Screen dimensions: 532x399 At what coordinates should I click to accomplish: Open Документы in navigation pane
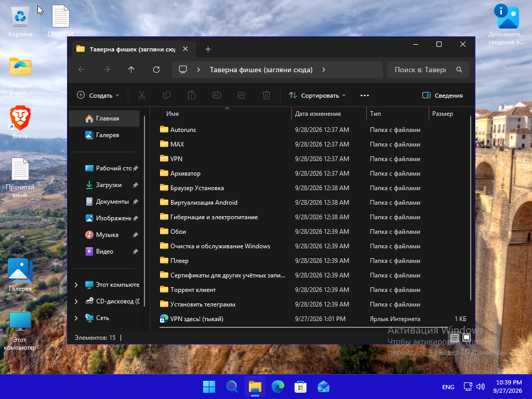[104, 202]
